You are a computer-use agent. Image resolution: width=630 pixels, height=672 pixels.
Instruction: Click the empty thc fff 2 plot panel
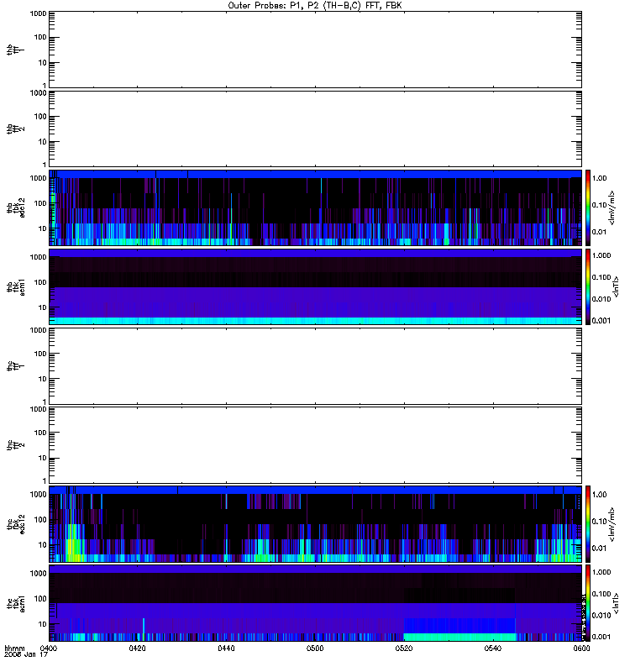click(315, 445)
